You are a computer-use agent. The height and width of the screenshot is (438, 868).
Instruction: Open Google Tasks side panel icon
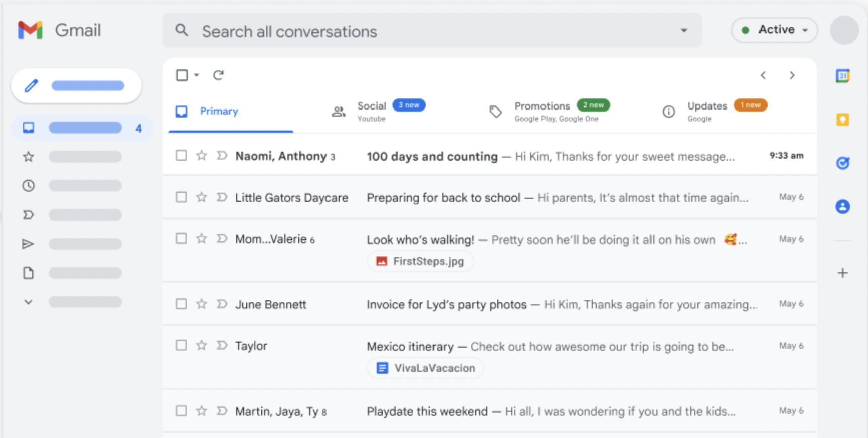(842, 163)
